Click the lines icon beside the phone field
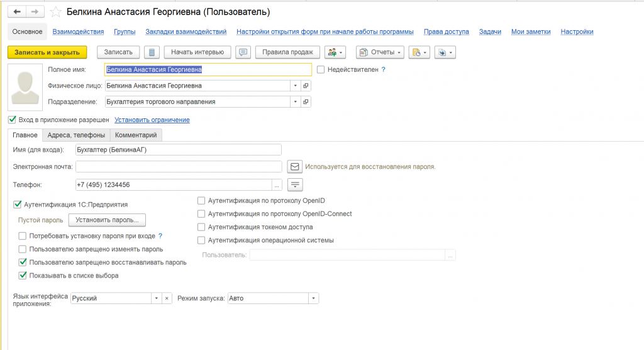 tap(295, 184)
